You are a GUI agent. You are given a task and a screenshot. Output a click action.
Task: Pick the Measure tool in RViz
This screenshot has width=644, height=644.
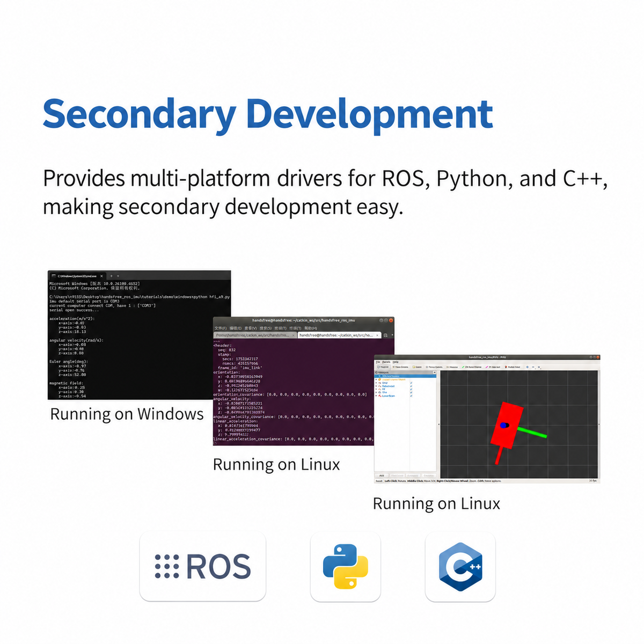coord(452,367)
